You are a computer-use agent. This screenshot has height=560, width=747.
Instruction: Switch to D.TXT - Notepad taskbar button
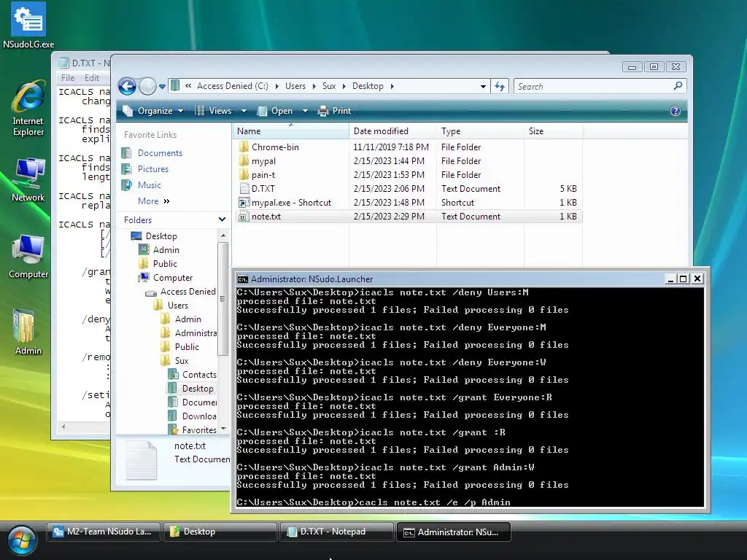tap(337, 532)
